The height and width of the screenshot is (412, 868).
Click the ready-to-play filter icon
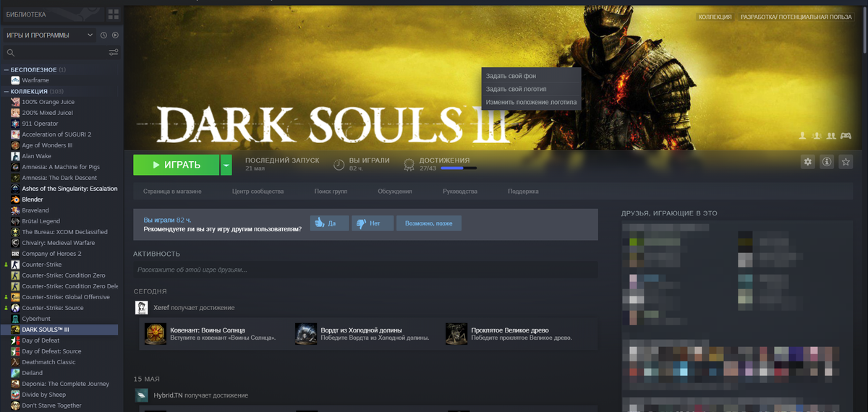(115, 35)
